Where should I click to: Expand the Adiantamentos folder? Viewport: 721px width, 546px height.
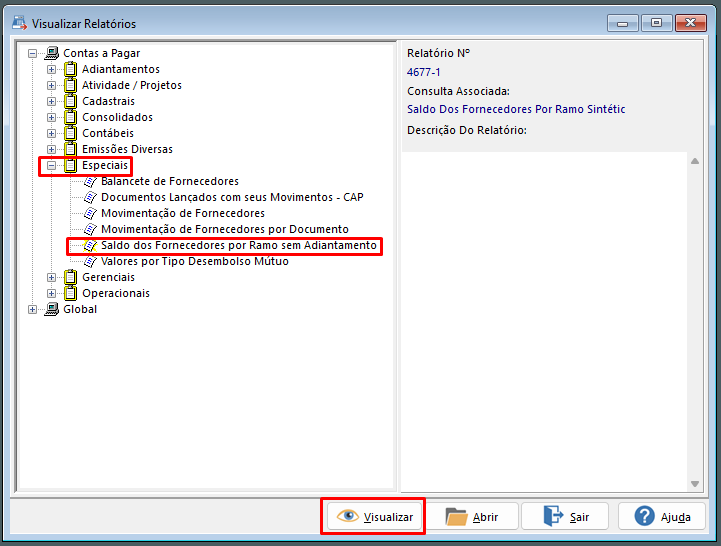pos(52,69)
